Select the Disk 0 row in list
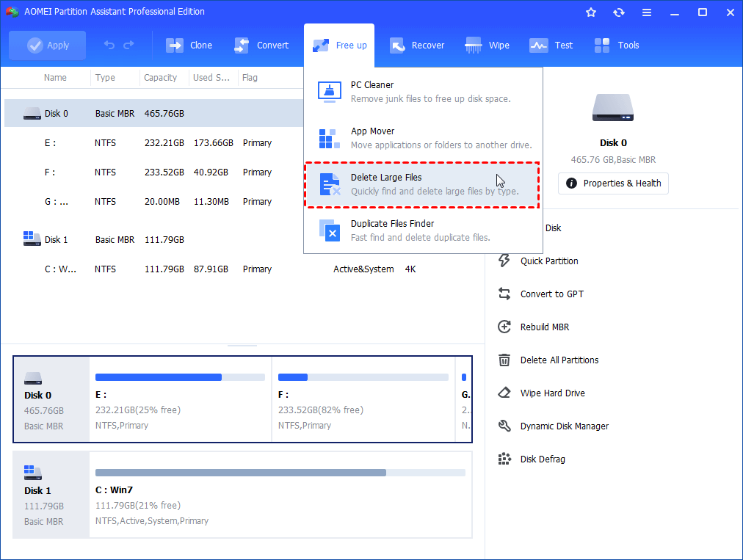The width and height of the screenshot is (743, 560). [153, 113]
